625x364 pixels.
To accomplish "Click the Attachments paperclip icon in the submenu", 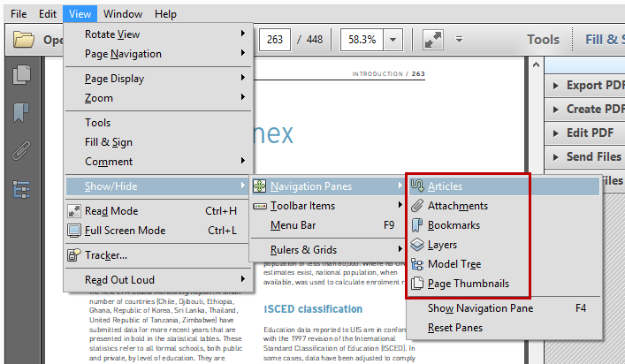I will (x=417, y=206).
